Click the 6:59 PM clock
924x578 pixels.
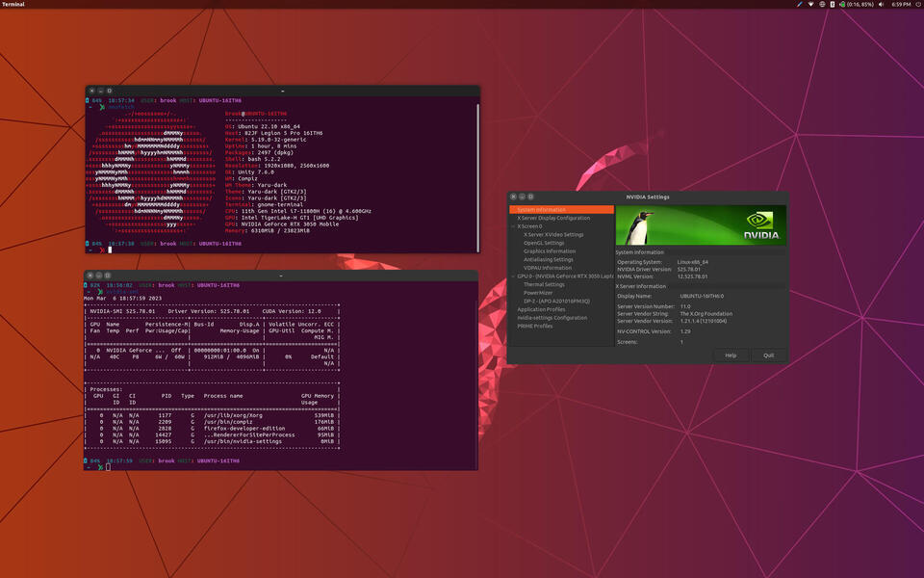(x=901, y=4)
